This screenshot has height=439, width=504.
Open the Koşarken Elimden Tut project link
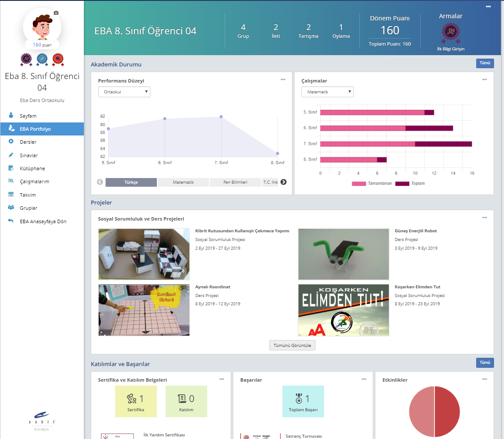(x=417, y=287)
